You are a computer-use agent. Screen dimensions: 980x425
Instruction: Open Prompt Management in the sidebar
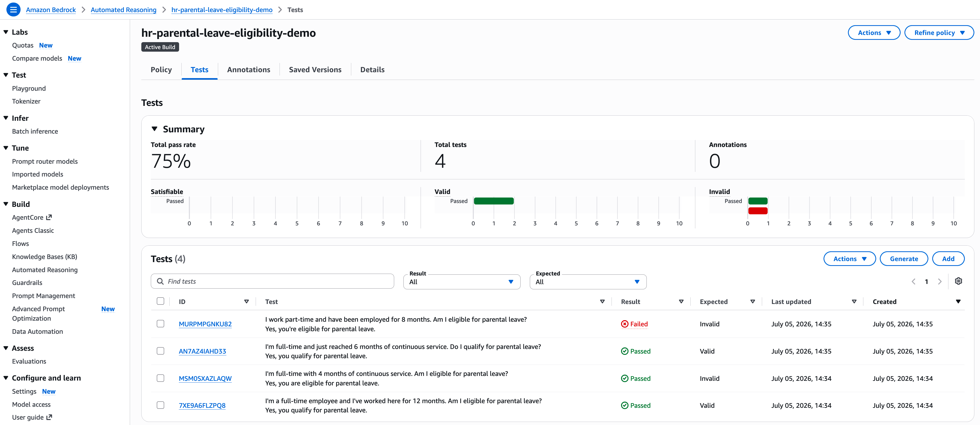(43, 296)
